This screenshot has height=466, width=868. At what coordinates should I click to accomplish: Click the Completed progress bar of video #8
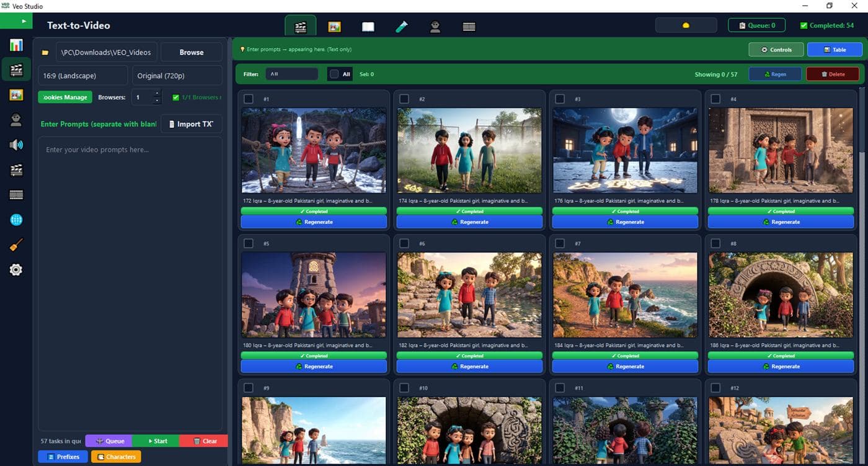coord(781,356)
